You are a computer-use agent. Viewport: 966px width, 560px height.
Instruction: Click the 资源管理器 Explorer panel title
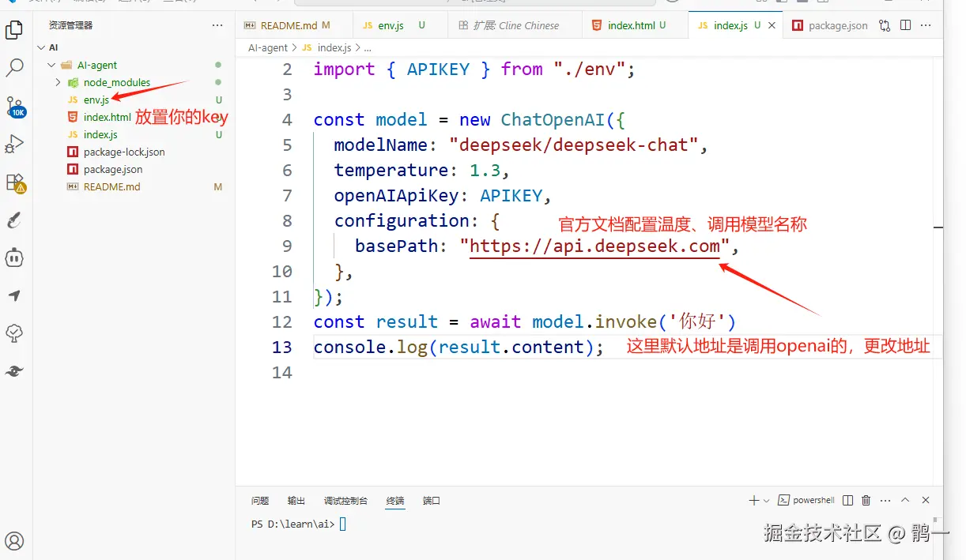tap(70, 25)
